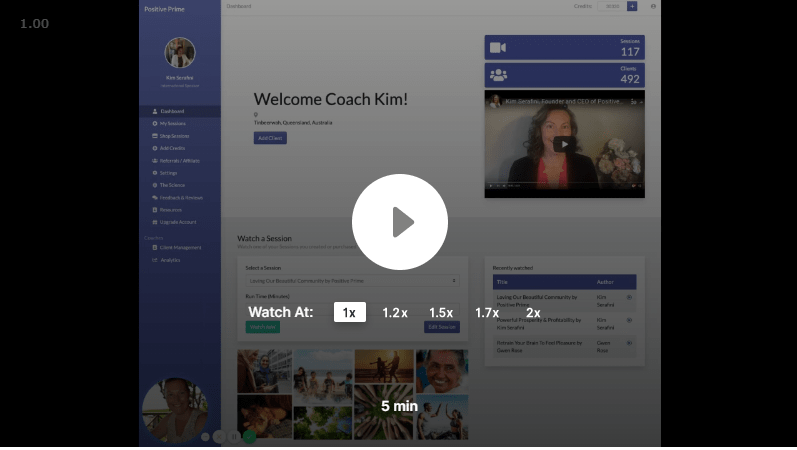The width and height of the screenshot is (797, 450).
Task: Open Feedback & Reviews in the sidebar
Action: [x=180, y=198]
